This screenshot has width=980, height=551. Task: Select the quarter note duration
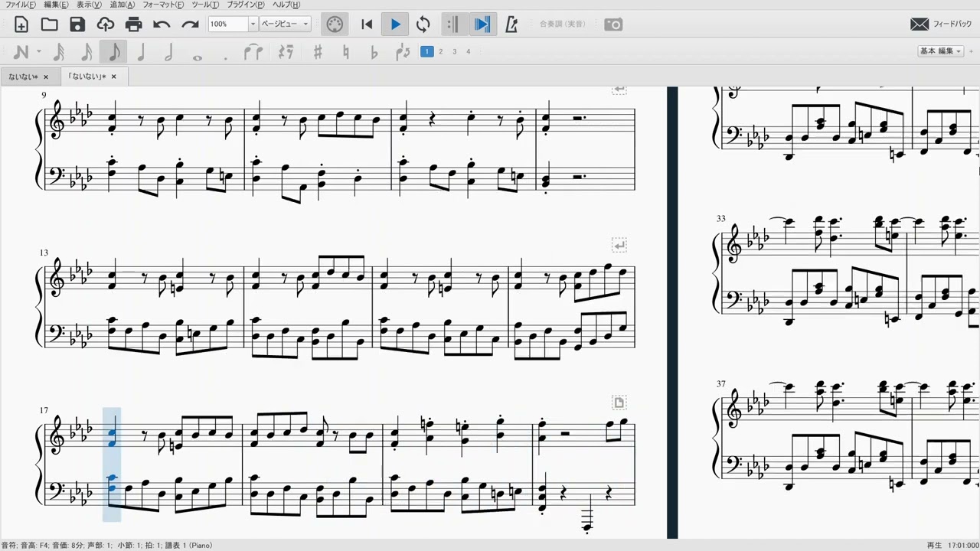[x=141, y=52]
